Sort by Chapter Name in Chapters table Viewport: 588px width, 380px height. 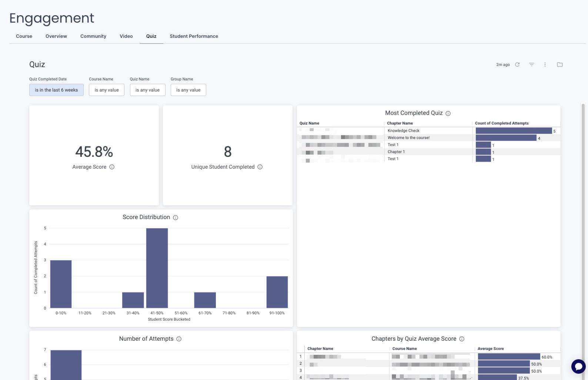tap(320, 348)
